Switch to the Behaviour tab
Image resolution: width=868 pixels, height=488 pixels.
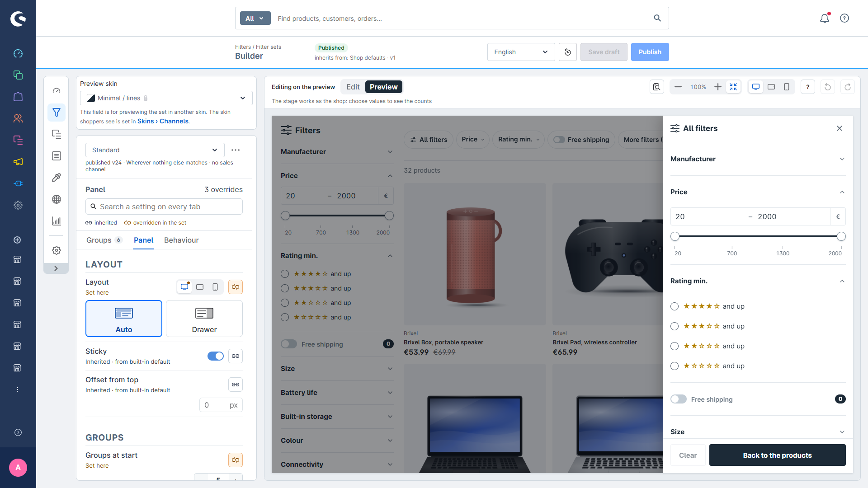181,240
